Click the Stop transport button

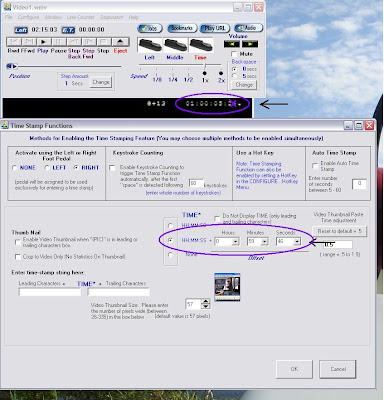point(104,42)
